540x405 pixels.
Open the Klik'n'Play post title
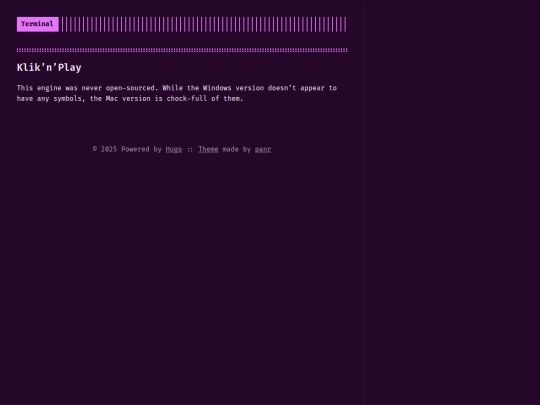[x=49, y=68]
